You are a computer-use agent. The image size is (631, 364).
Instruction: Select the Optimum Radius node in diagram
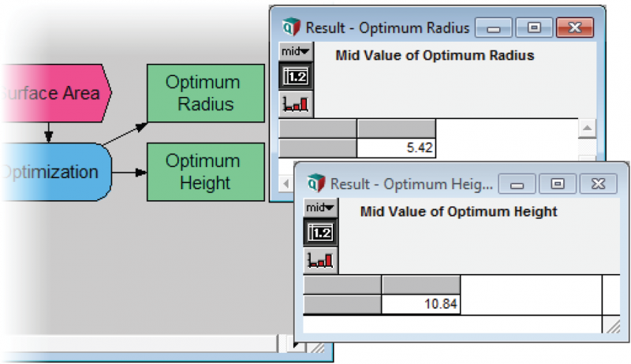pos(206,93)
